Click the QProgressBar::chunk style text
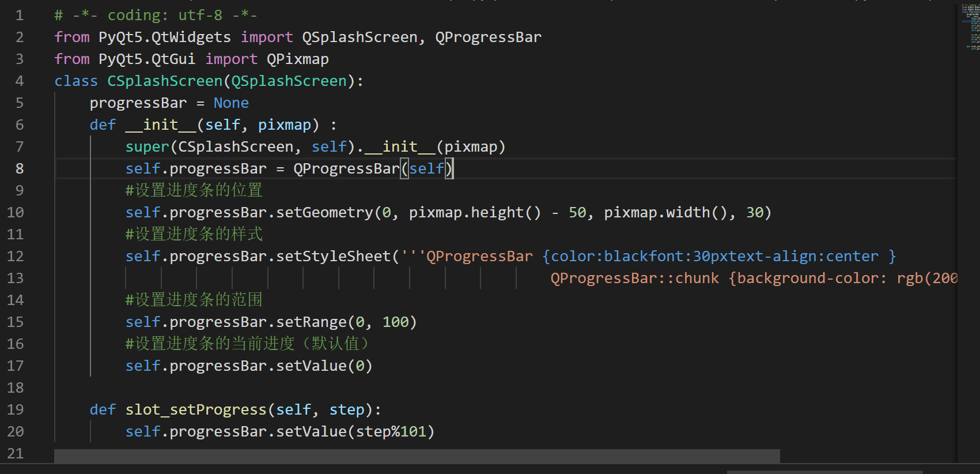Viewport: 980px width, 474px height. coord(634,278)
